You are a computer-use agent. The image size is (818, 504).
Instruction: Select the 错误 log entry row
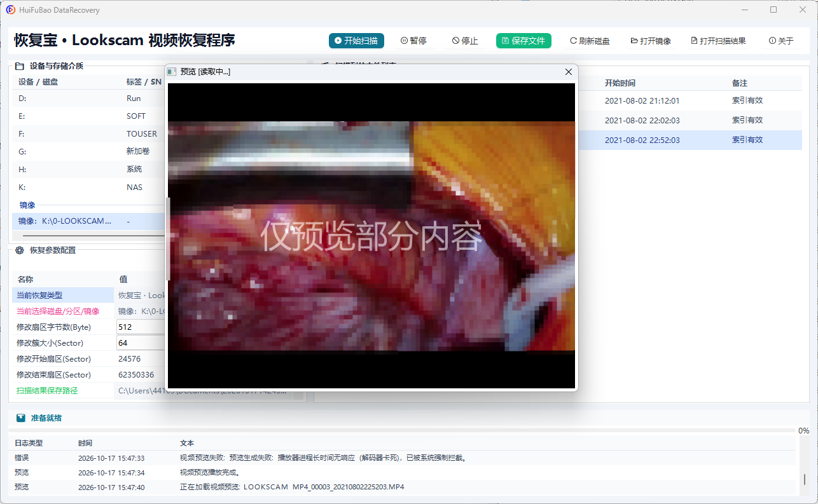[x=403, y=458]
